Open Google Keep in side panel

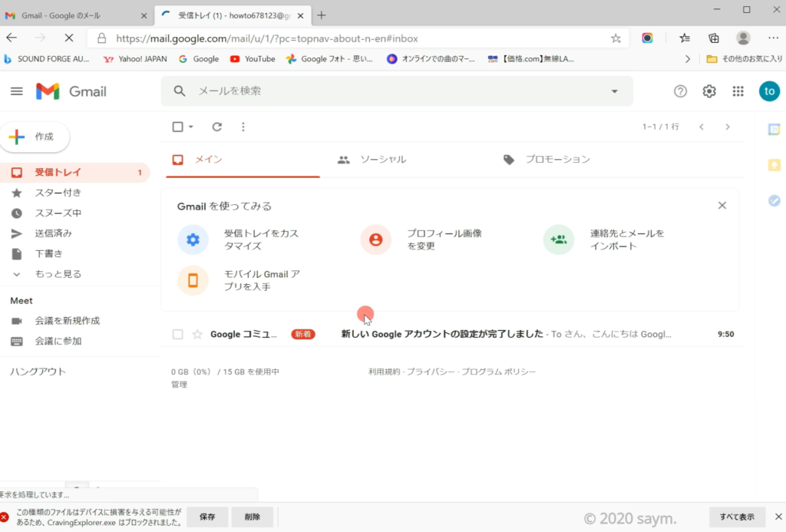click(x=774, y=165)
